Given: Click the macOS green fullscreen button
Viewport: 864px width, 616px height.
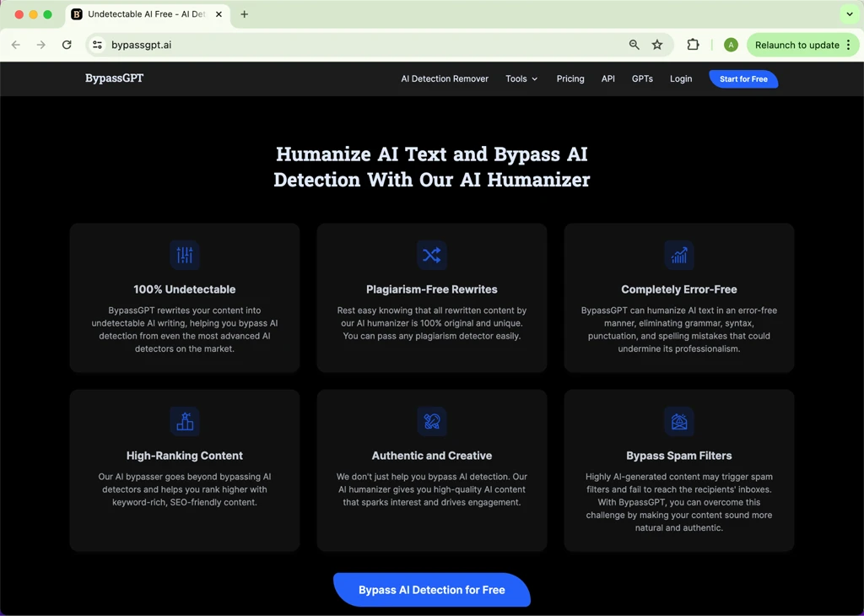Looking at the screenshot, I should (47, 14).
